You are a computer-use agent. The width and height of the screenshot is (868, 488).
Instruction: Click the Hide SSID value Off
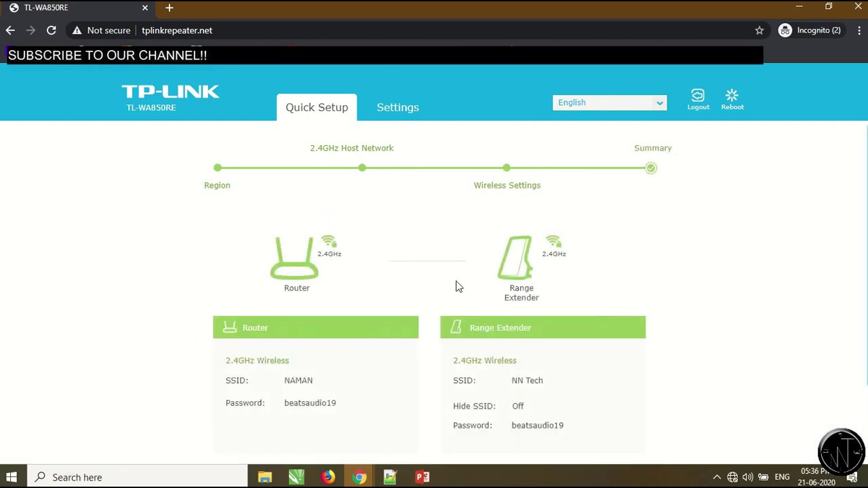pos(518,406)
